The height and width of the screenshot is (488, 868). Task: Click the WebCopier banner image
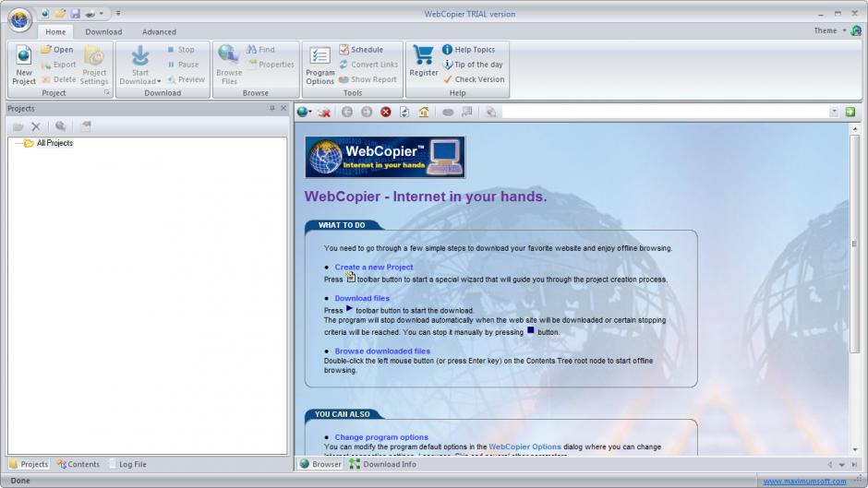[x=385, y=157]
